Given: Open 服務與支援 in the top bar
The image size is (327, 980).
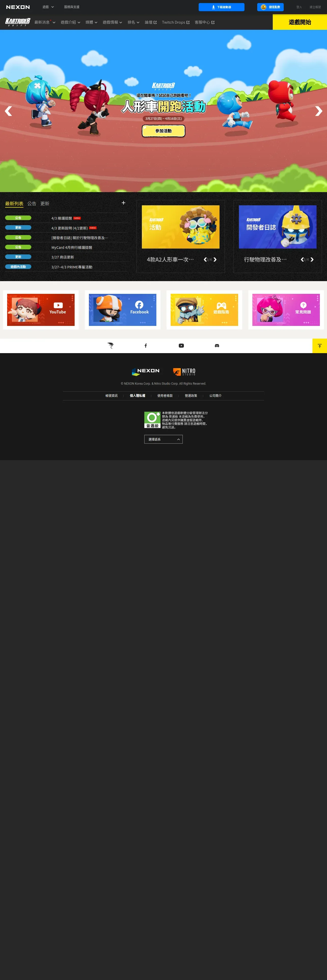Looking at the screenshot, I should (x=72, y=7).
